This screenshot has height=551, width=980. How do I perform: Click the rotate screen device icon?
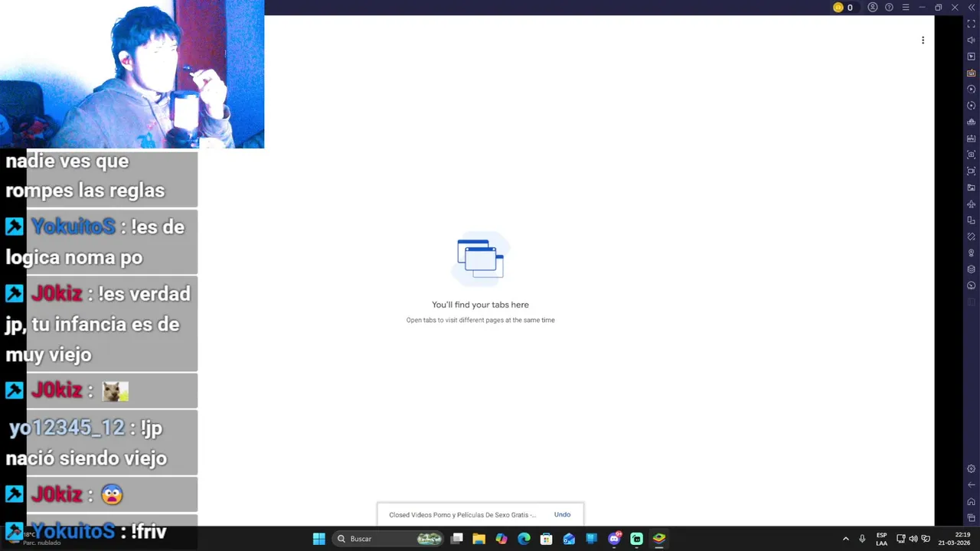pyautogui.click(x=971, y=220)
